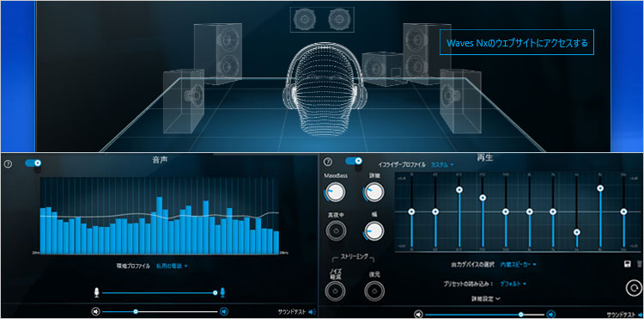The image size is (644, 319).
Task: Open help in the 音声 voice panel
Action: pyautogui.click(x=8, y=164)
